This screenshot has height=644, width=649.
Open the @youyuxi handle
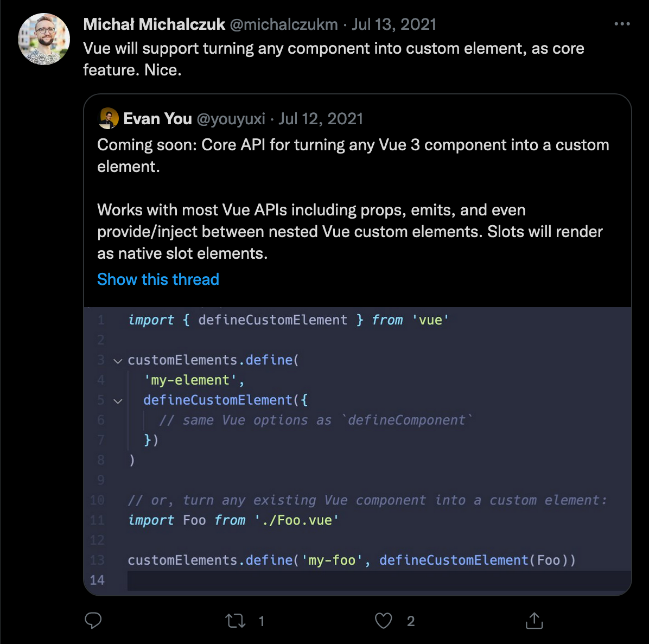tap(231, 119)
